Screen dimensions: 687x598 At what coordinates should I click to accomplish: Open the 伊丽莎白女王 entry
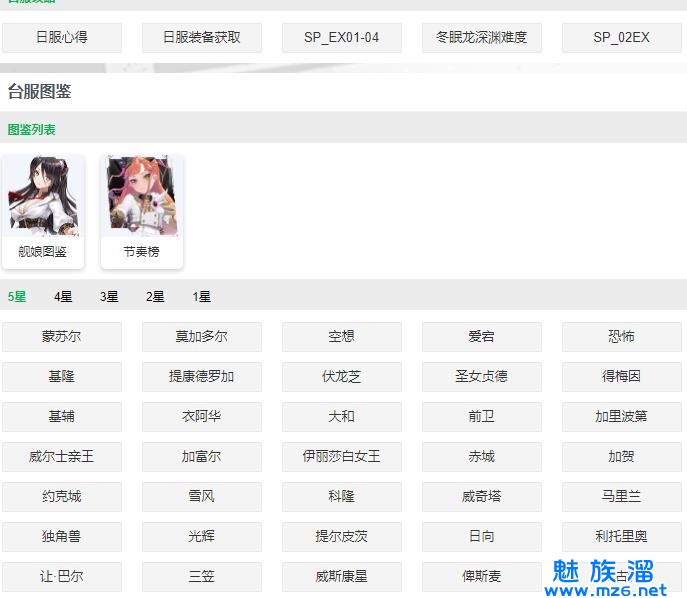coord(342,457)
